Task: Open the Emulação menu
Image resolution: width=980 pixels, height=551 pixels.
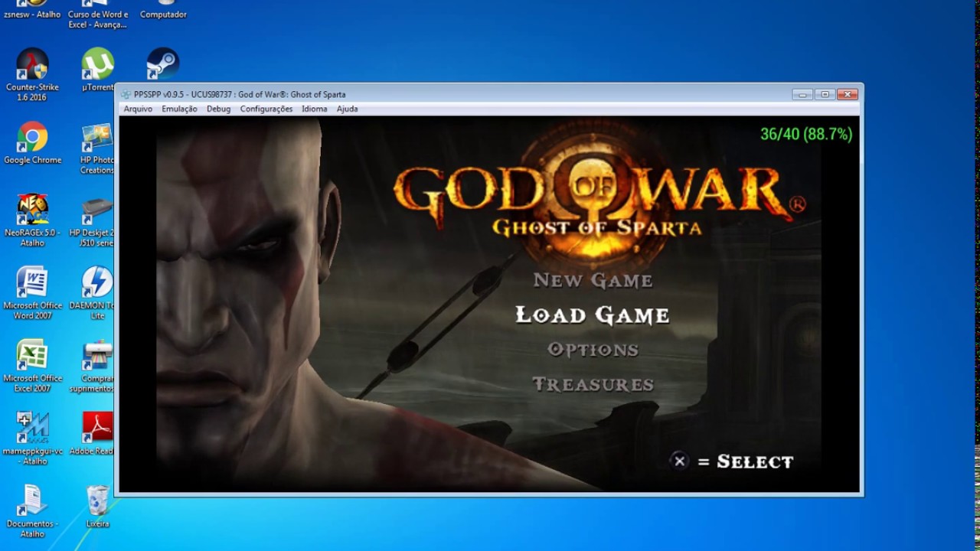Action: coord(179,109)
